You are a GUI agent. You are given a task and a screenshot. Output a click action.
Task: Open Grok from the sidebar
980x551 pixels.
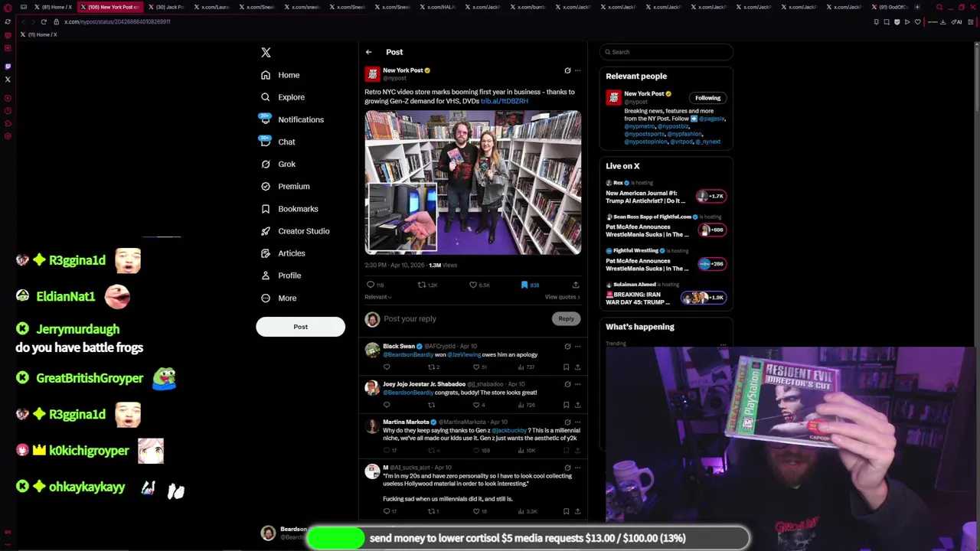(278, 164)
